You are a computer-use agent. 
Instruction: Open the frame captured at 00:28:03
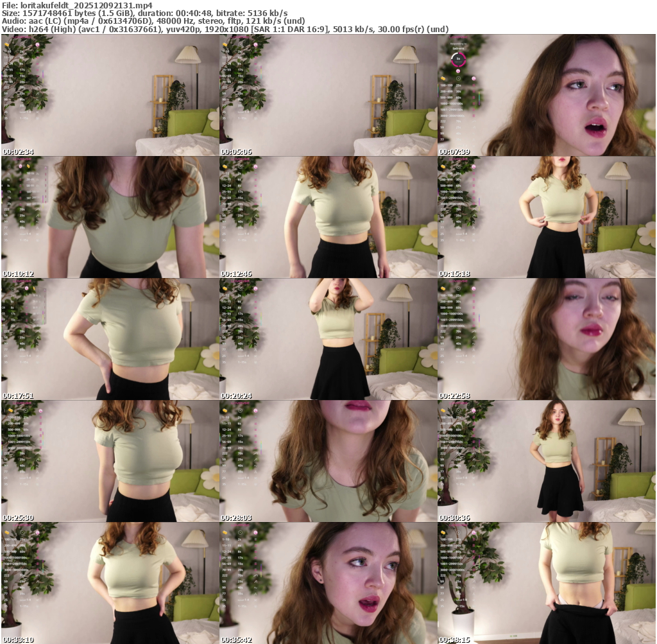(x=328, y=461)
